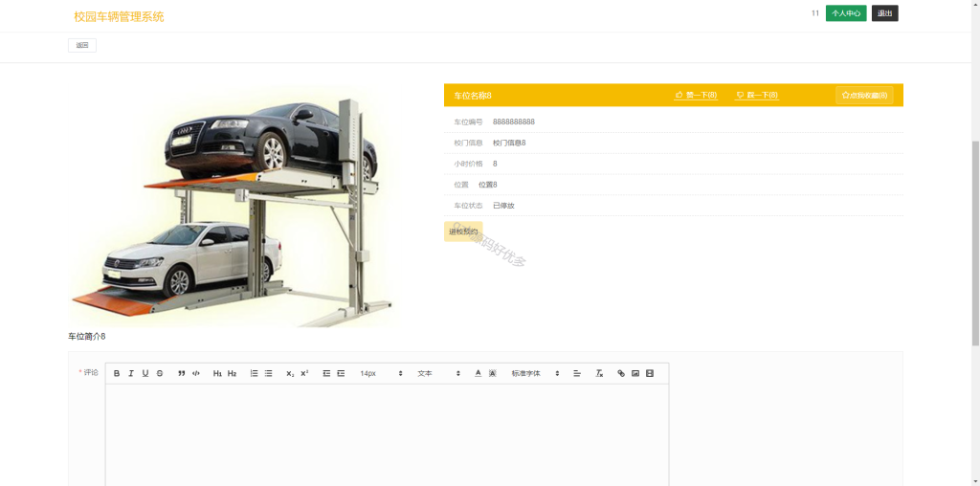Log out using the 退出 button
This screenshot has width=980, height=486.
pyautogui.click(x=884, y=13)
